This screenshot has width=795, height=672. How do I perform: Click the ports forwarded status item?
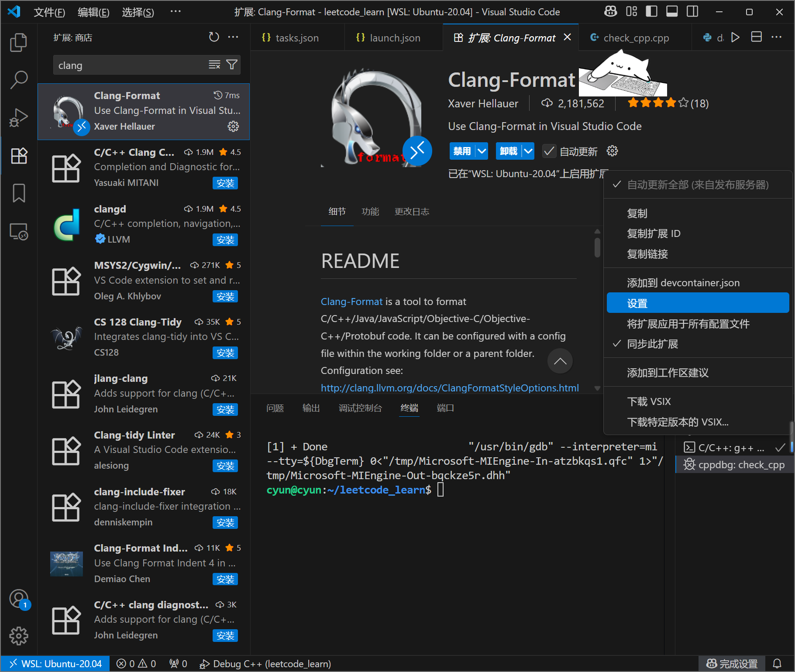pyautogui.click(x=178, y=664)
